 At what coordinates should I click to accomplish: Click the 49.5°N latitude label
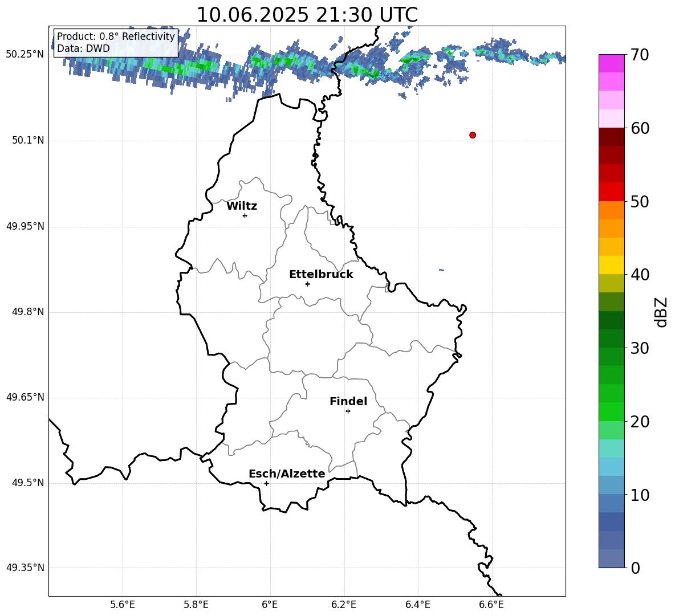point(28,483)
